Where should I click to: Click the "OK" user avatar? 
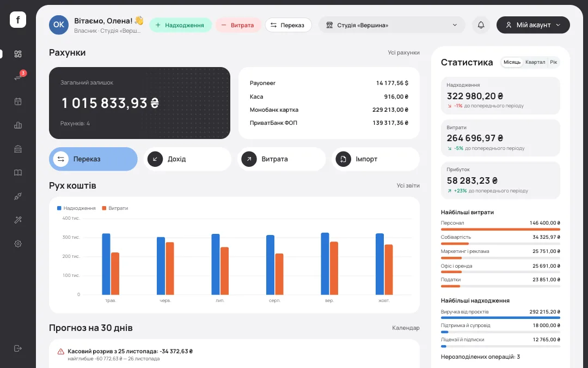[58, 25]
